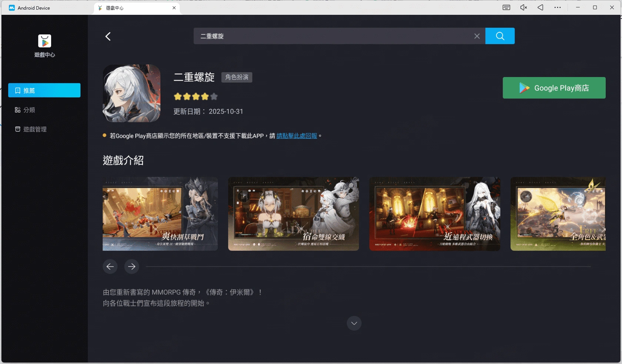This screenshot has width=622, height=364.
Task: Rate the game by clicking the fifth star
Action: 214,96
